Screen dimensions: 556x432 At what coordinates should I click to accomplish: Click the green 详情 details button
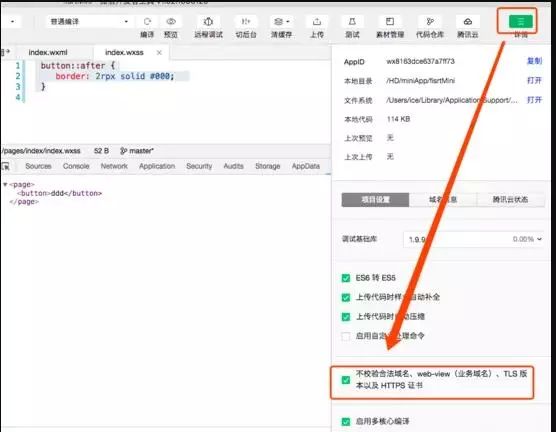pos(521,22)
